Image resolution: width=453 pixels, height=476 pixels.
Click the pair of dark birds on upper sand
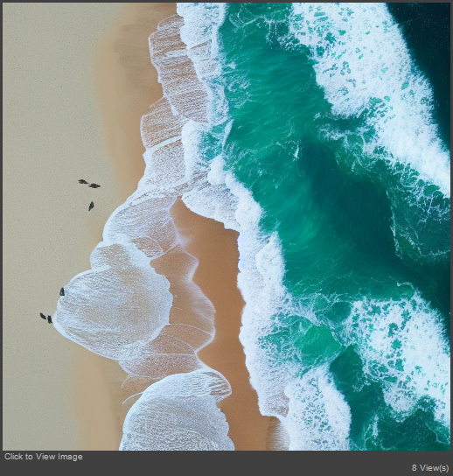coord(89,184)
